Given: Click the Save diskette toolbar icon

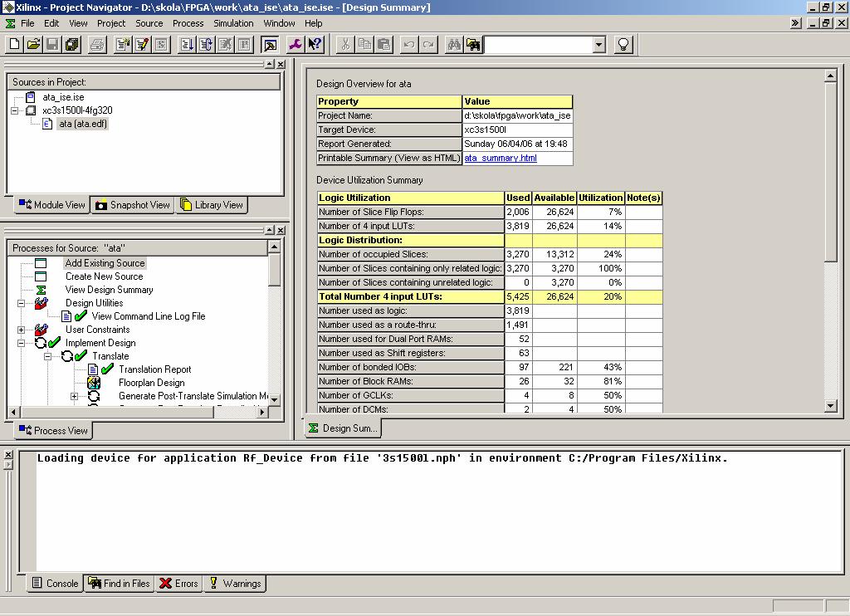Looking at the screenshot, I should tap(52, 45).
